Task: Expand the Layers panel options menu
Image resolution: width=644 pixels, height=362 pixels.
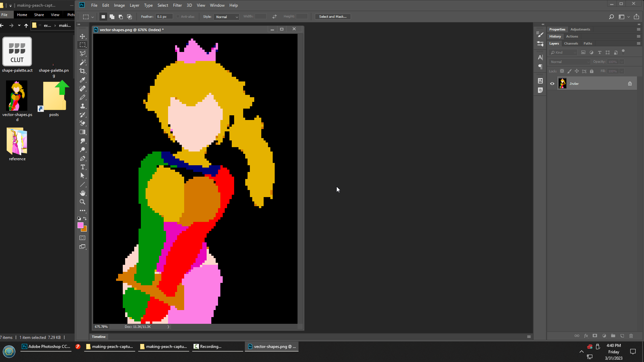Action: click(x=639, y=44)
